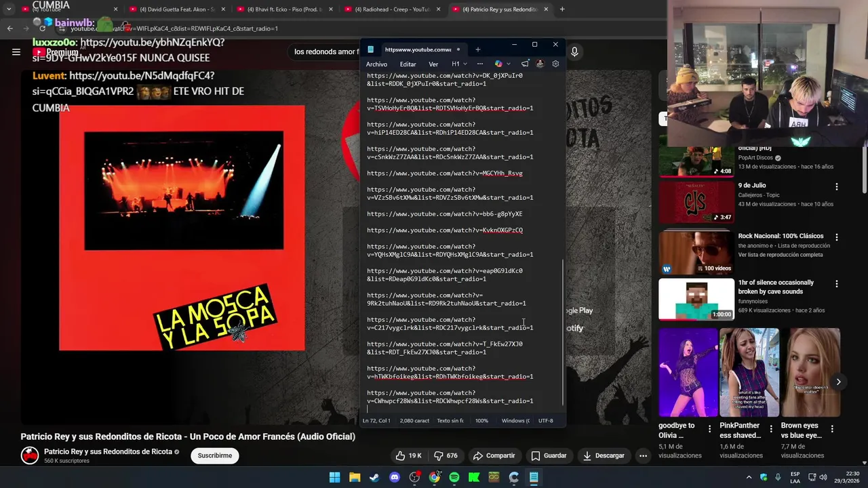This screenshot has width=868, height=488.
Task: Open the three-dots more options in Notepad
Action: (479, 64)
